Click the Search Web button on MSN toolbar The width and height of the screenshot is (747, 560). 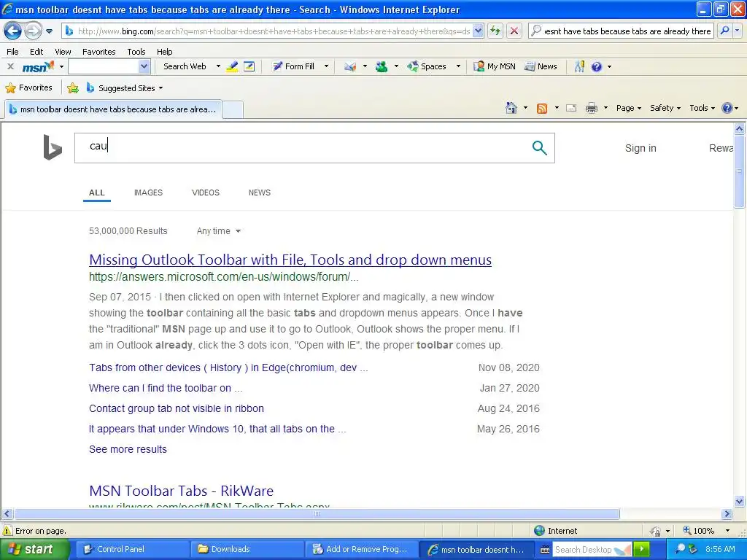coord(185,66)
